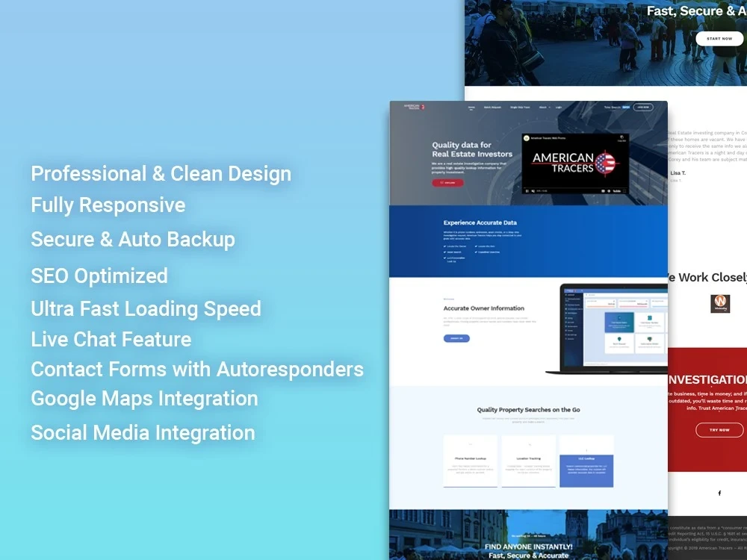This screenshot has height=560, width=747.
Task: Click the red Explore button
Action: pos(447,183)
